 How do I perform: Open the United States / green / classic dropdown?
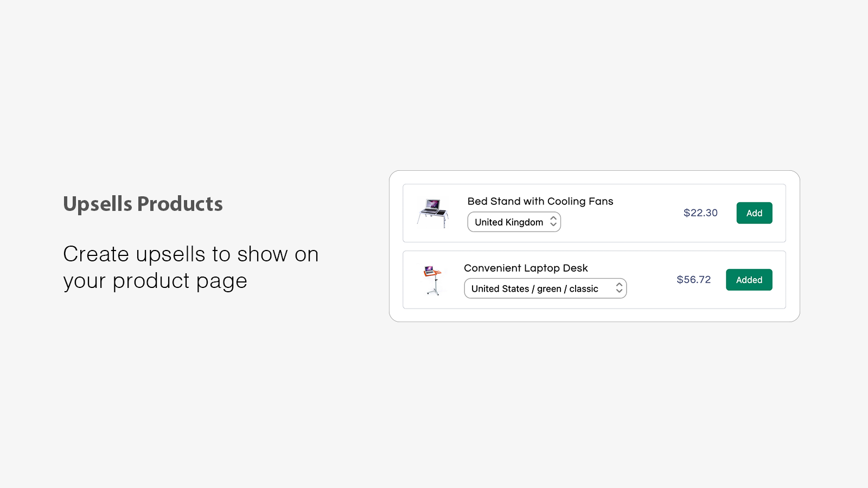pyautogui.click(x=545, y=288)
